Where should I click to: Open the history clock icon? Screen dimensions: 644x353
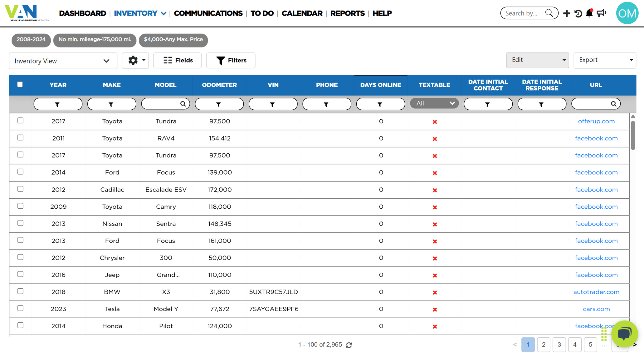click(578, 13)
